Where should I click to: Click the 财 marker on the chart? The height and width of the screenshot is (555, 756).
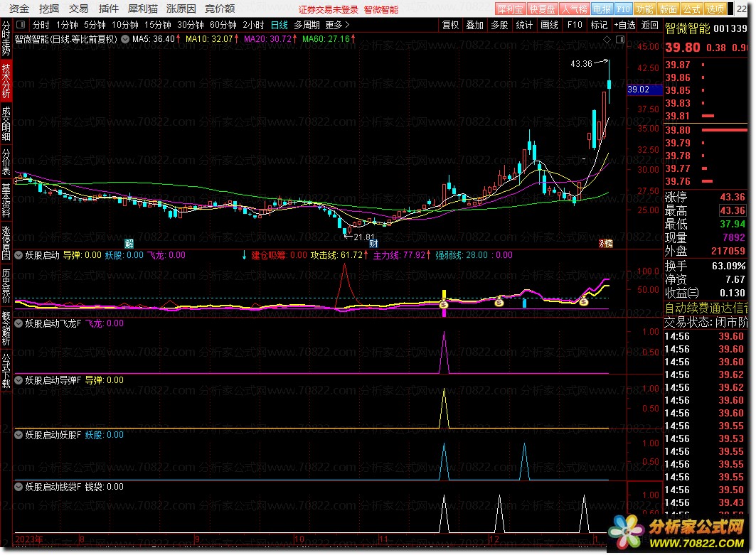[373, 243]
